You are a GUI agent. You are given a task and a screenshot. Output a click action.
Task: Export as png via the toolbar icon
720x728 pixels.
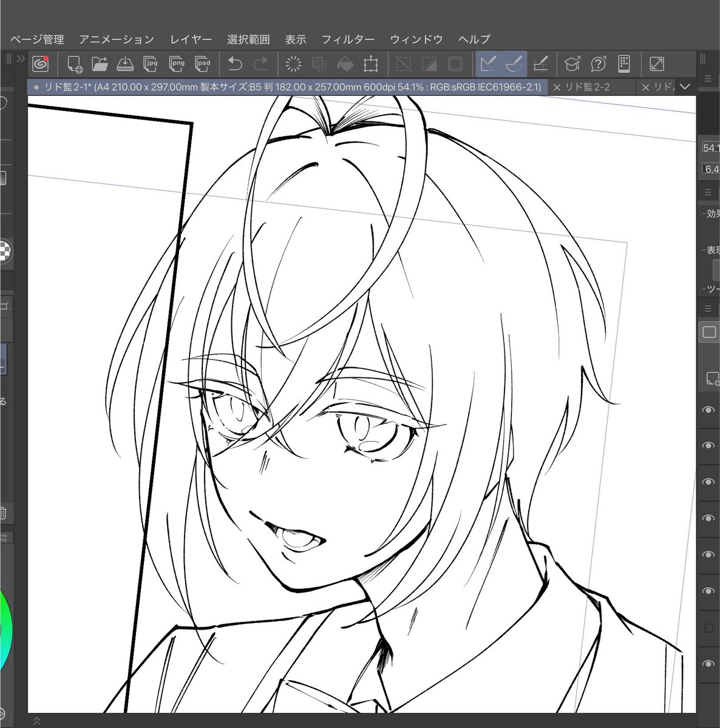point(177,64)
